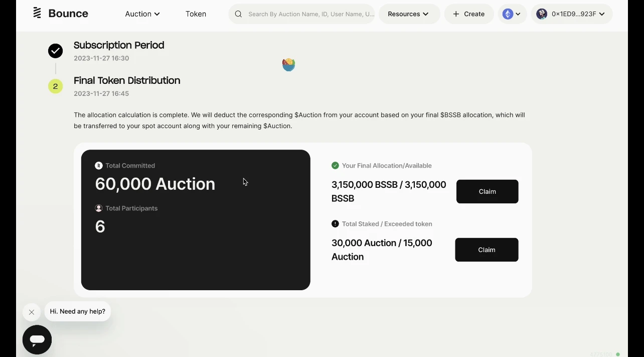The width and height of the screenshot is (644, 357).
Task: Click the Create button
Action: coord(468,14)
